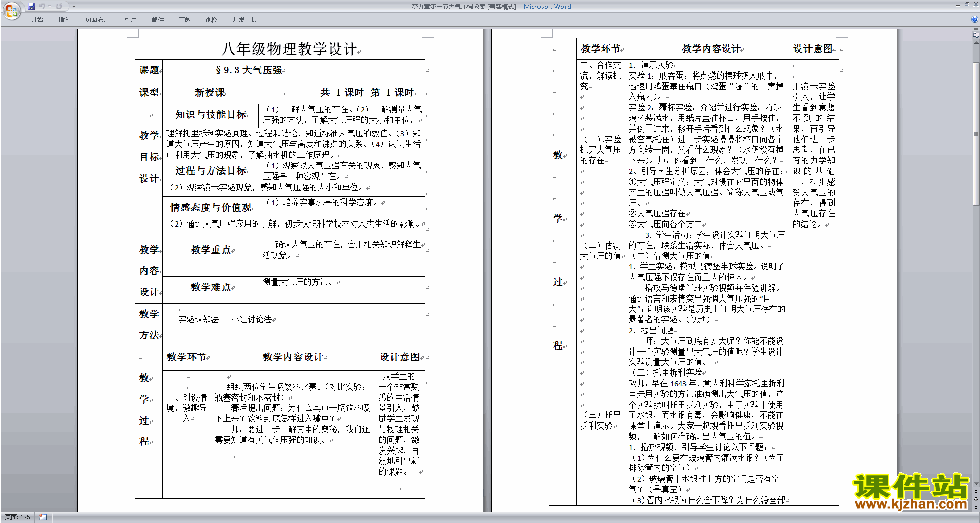The image size is (980, 523).
Task: Open the Select Browse Object button
Action: [x=976, y=499]
